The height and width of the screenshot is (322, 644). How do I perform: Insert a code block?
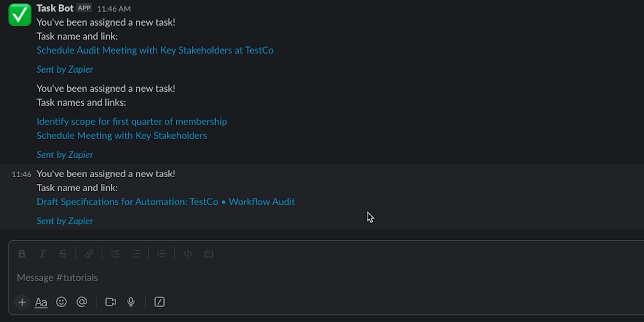208,254
